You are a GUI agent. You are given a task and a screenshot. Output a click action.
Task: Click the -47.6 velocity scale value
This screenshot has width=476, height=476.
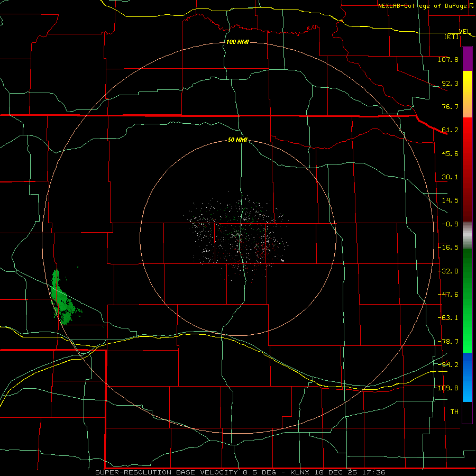[x=448, y=295]
